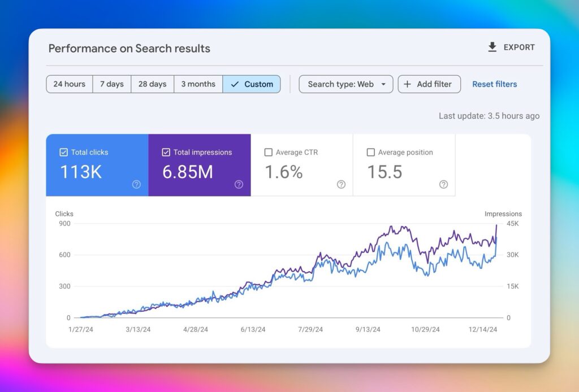Select the 24 hours date range

pos(69,84)
